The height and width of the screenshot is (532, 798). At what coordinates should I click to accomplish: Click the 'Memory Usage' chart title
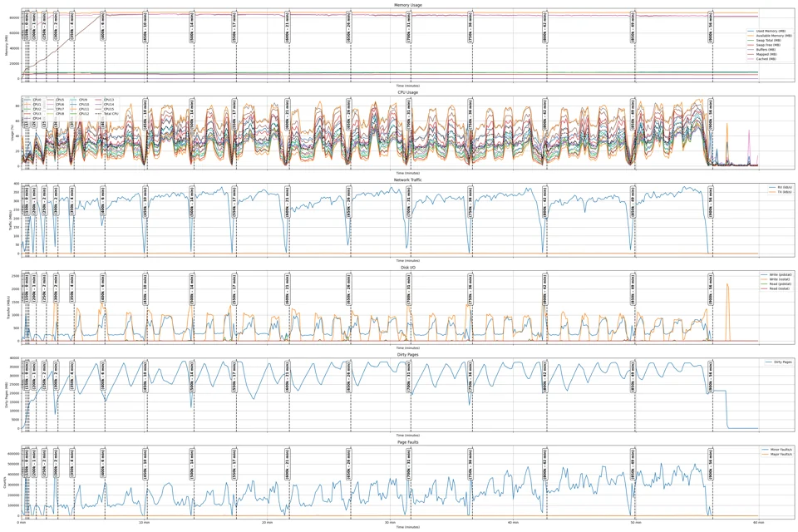(407, 5)
